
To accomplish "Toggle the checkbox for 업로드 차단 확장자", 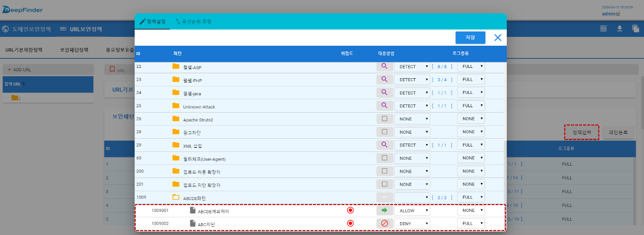I will [385, 184].
